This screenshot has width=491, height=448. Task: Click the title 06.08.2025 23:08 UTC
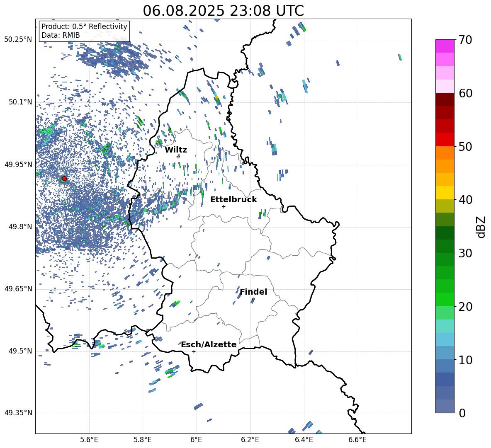(x=223, y=11)
